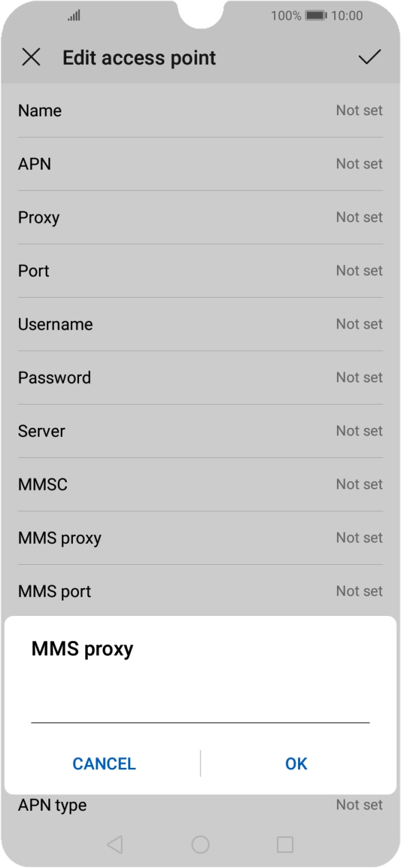Image resolution: width=401 pixels, height=868 pixels.
Task: Edit the Proxy value
Action: pyautogui.click(x=200, y=217)
